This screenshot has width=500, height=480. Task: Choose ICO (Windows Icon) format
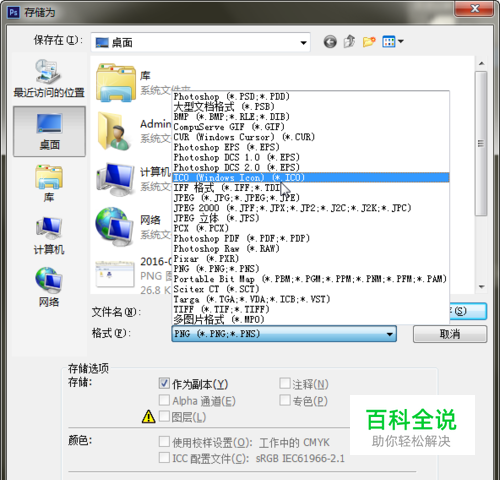point(311,177)
